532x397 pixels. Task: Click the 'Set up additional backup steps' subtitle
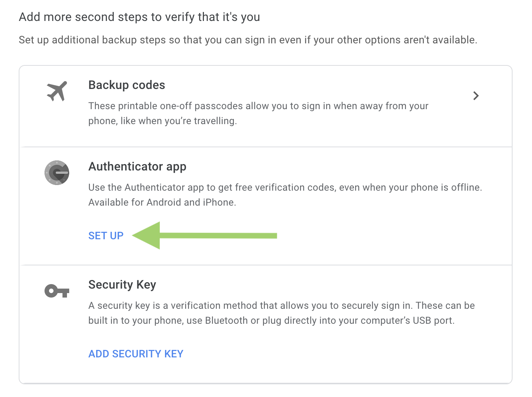(248, 40)
